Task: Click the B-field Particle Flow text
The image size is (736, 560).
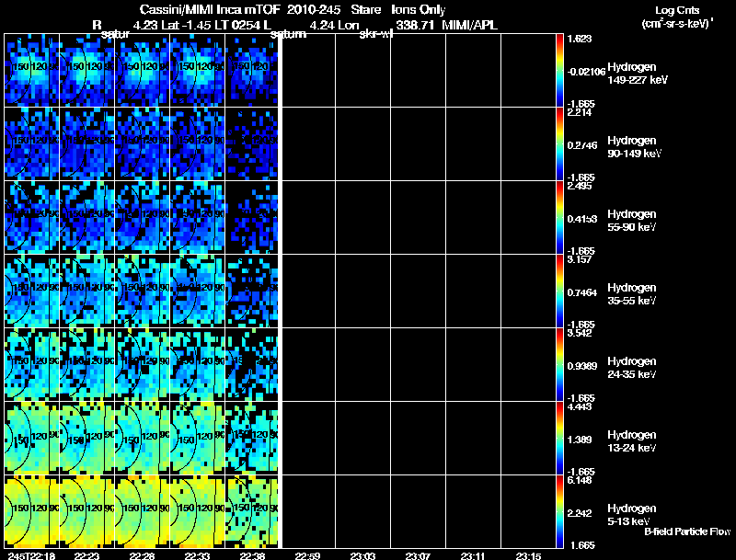Action: [x=686, y=531]
